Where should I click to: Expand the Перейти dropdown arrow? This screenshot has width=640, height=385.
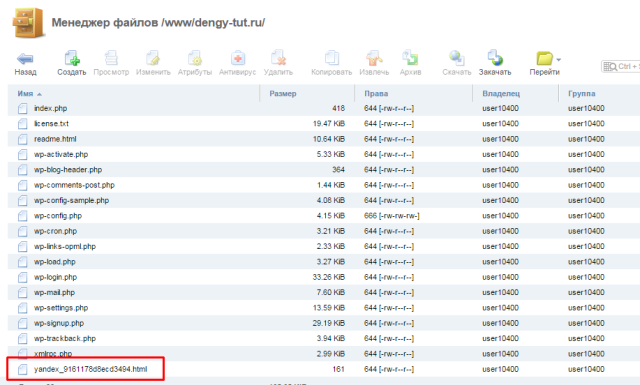coord(558,60)
